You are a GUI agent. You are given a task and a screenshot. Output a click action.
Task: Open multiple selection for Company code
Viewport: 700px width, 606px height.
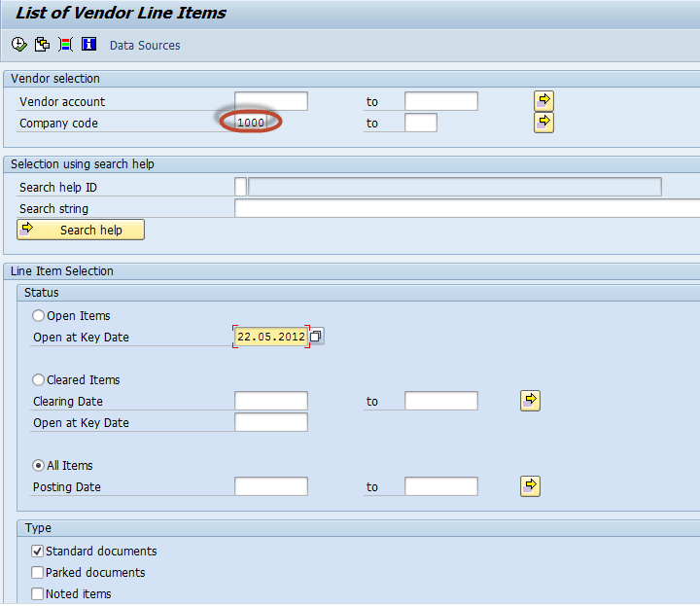tap(543, 123)
